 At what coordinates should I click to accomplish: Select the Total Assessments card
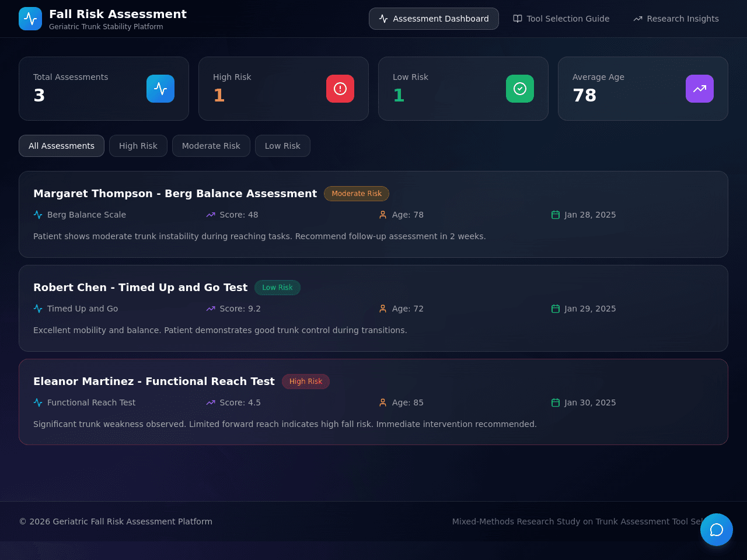tap(104, 89)
